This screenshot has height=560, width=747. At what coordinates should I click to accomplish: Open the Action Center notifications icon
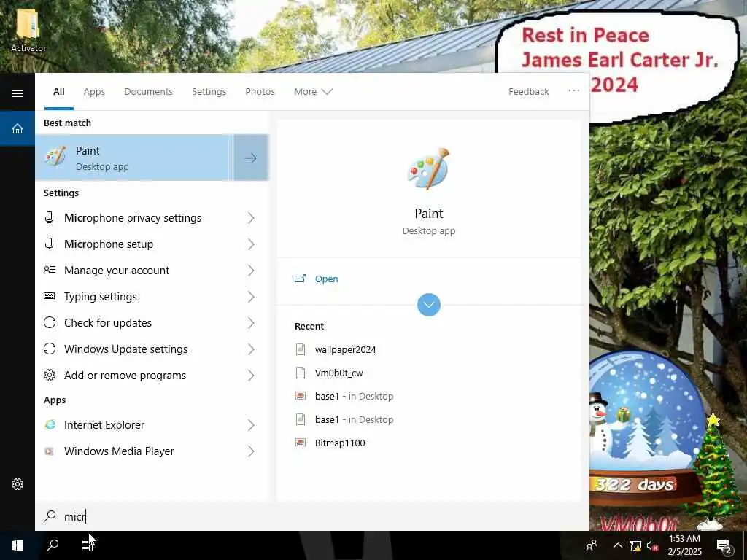pos(724,545)
